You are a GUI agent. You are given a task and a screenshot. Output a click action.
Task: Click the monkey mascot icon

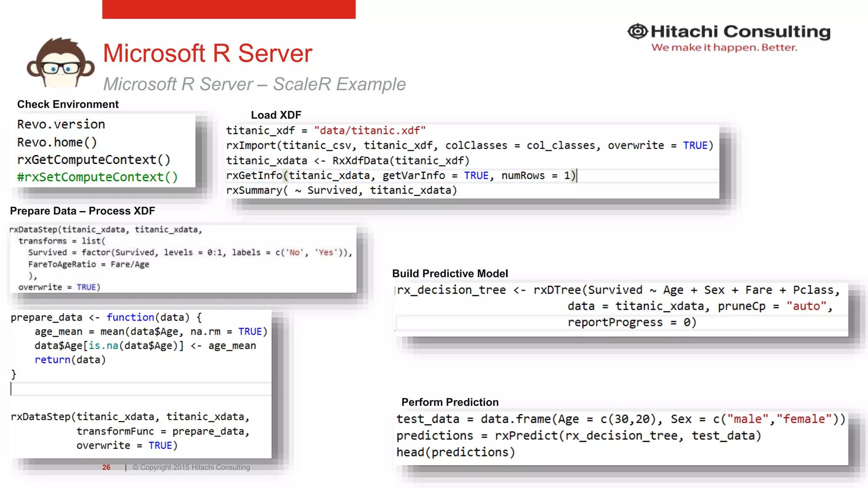tap(60, 62)
